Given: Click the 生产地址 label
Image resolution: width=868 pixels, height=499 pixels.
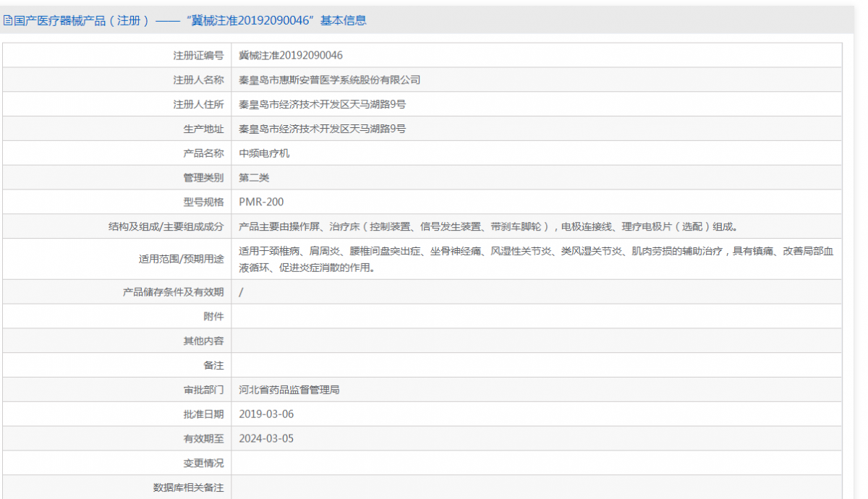Looking at the screenshot, I should [204, 129].
